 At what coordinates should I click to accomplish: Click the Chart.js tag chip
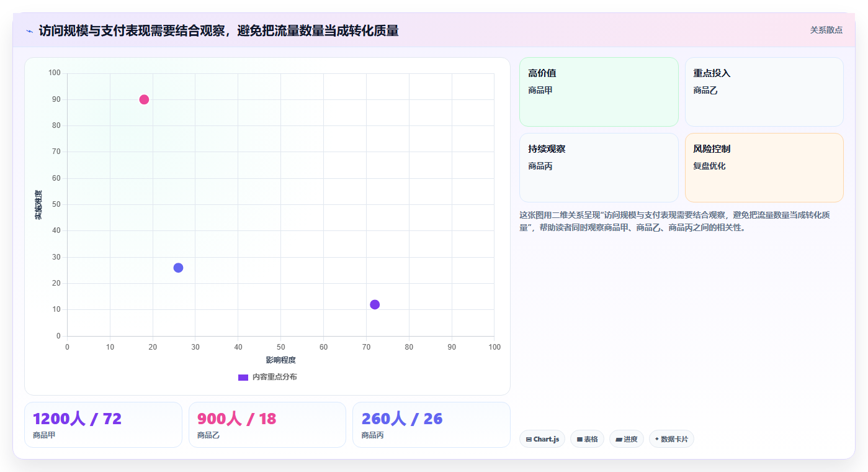pyautogui.click(x=542, y=439)
